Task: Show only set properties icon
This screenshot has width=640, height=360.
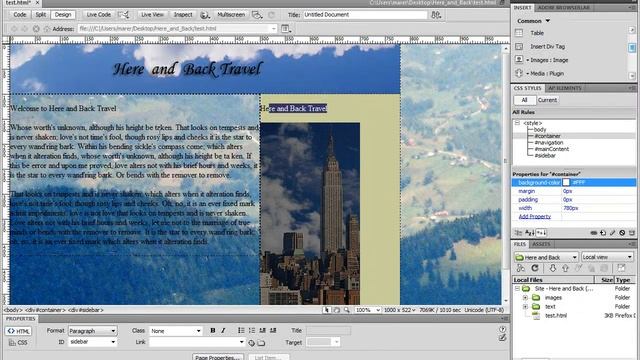Action: pyautogui.click(x=541, y=233)
